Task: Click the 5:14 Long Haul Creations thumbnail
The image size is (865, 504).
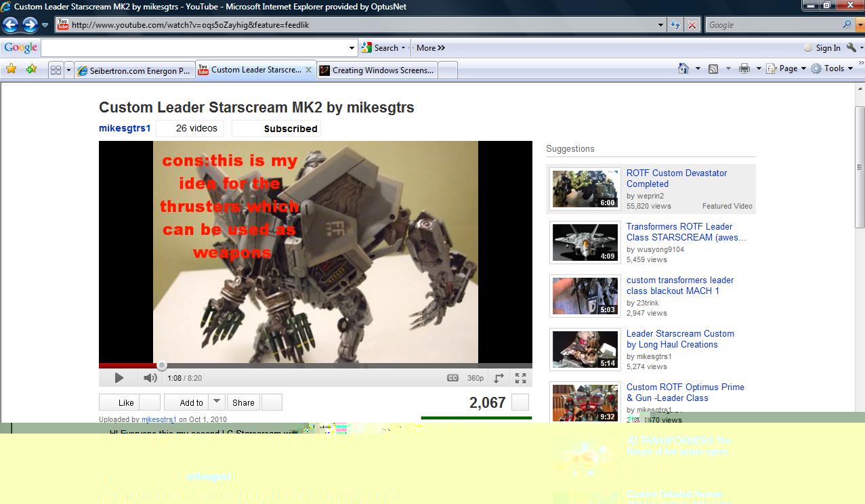Action: (585, 349)
